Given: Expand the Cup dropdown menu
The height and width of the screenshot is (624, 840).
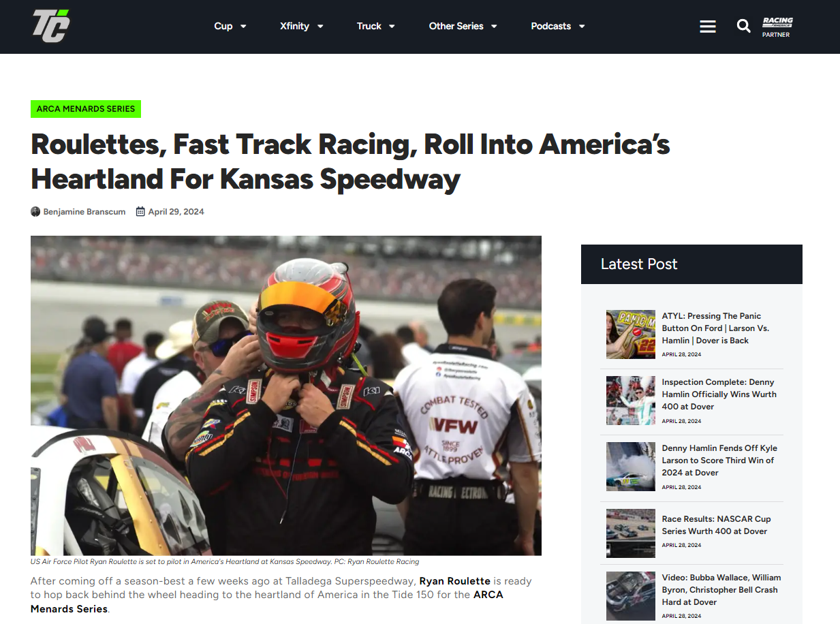Looking at the screenshot, I should pyautogui.click(x=230, y=26).
